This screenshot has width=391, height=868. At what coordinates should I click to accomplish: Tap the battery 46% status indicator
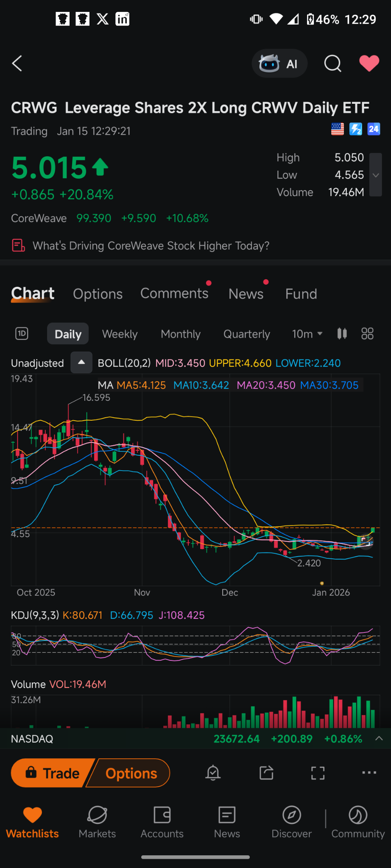(x=323, y=19)
